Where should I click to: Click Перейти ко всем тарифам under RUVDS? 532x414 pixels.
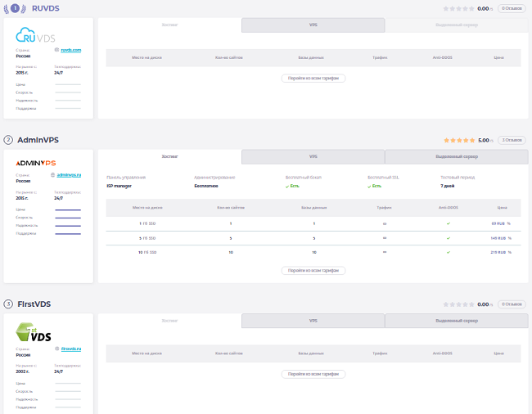[313, 79]
